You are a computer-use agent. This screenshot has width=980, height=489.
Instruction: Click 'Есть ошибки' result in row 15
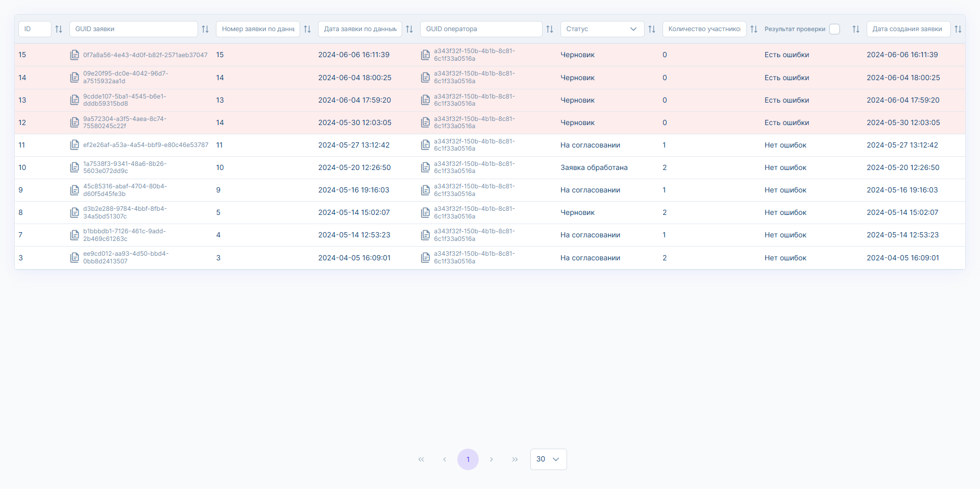787,55
